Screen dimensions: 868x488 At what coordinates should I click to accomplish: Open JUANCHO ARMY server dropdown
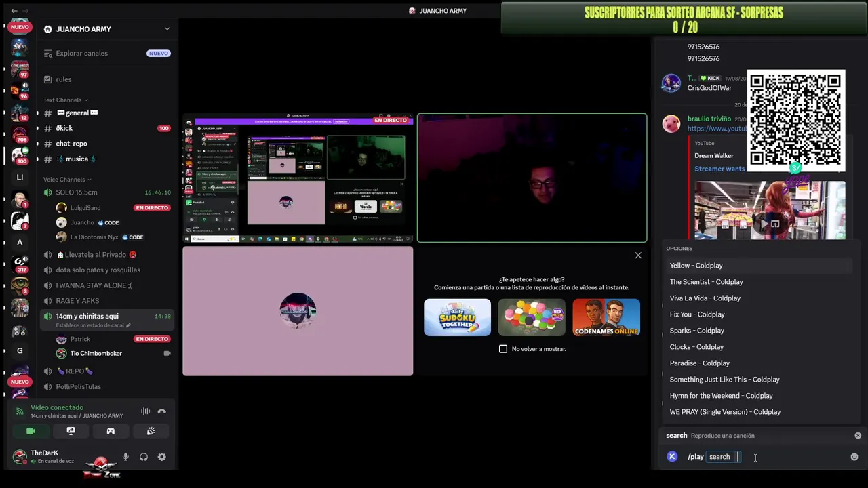pos(167,29)
